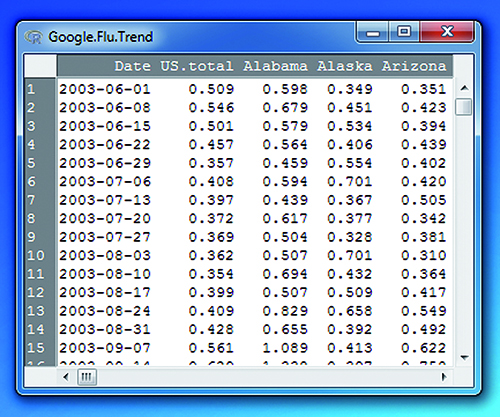The height and width of the screenshot is (417, 500).
Task: Click the horizontal scrollbar left arrow
Action: [66, 377]
